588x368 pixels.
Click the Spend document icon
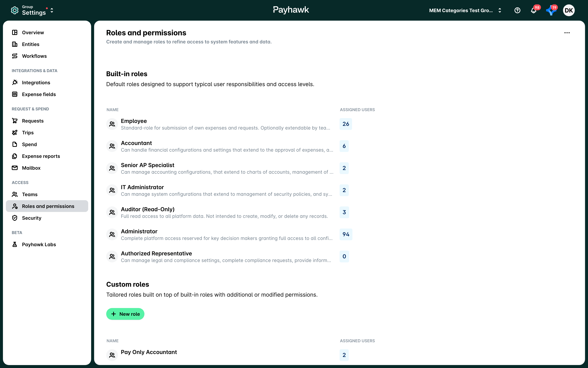(x=15, y=144)
